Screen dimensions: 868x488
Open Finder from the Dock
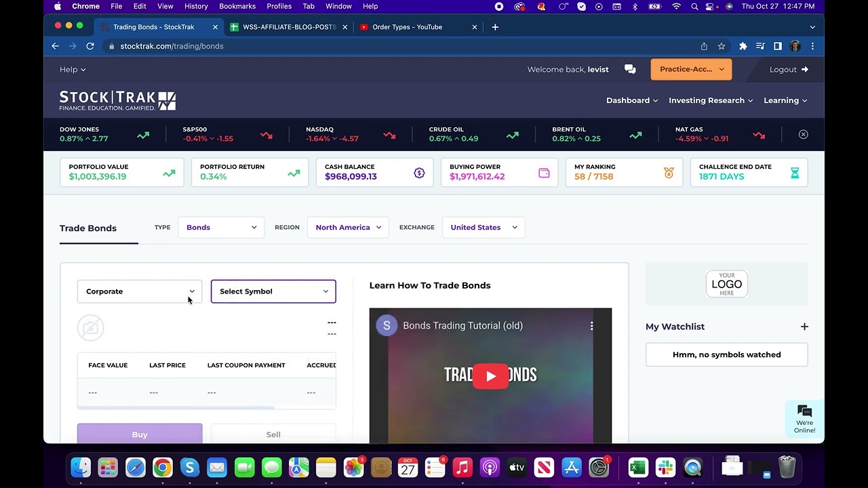point(81,467)
